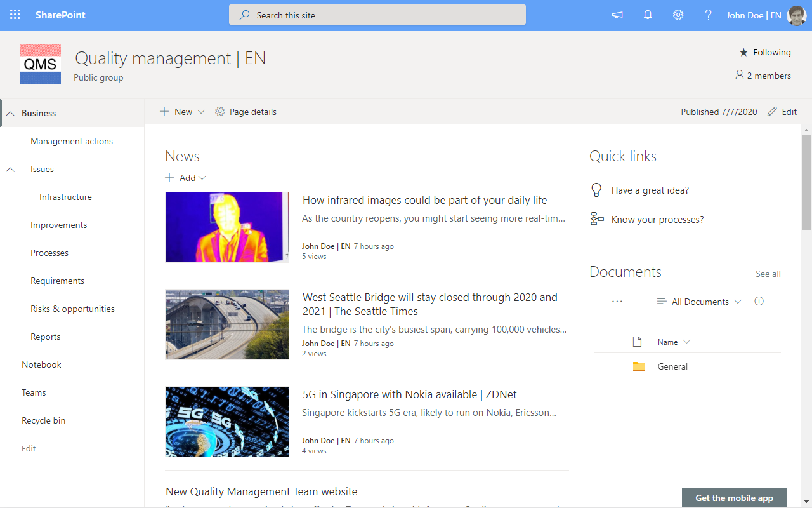812x508 pixels.
Task: Click See all documents
Action: 768,274
